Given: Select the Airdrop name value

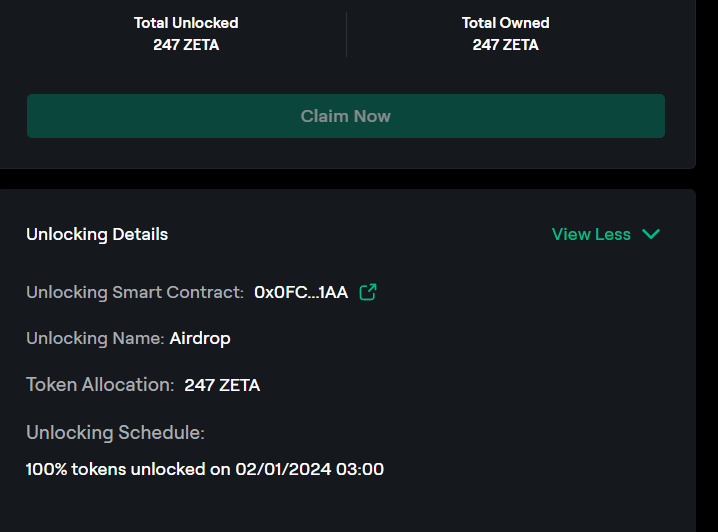Looking at the screenshot, I should pyautogui.click(x=200, y=338).
